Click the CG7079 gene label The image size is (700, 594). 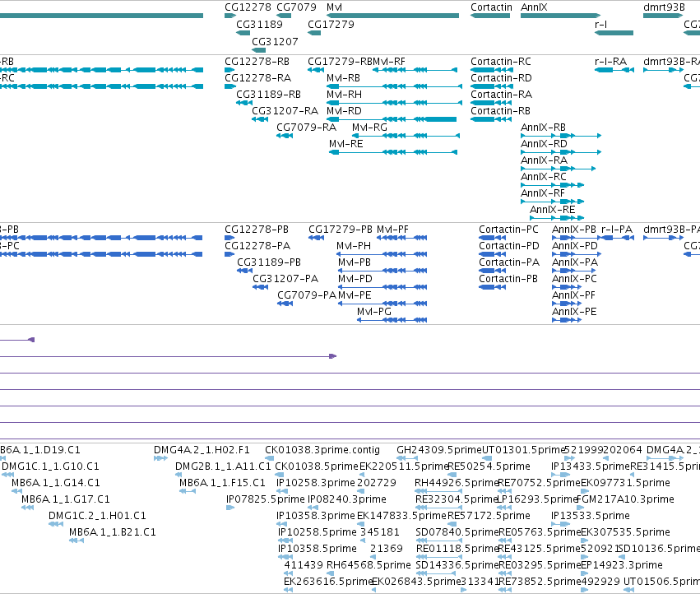point(296,7)
